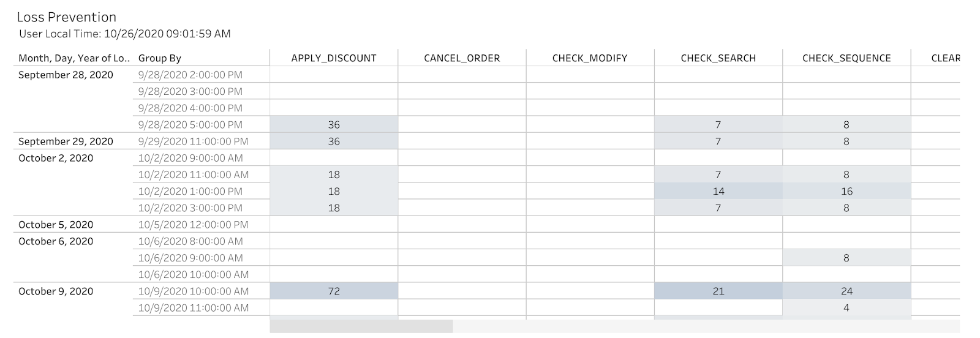The height and width of the screenshot is (338, 980).
Task: Click the cell showing 72 under APPLY_DISCOUNT
Action: tap(334, 291)
